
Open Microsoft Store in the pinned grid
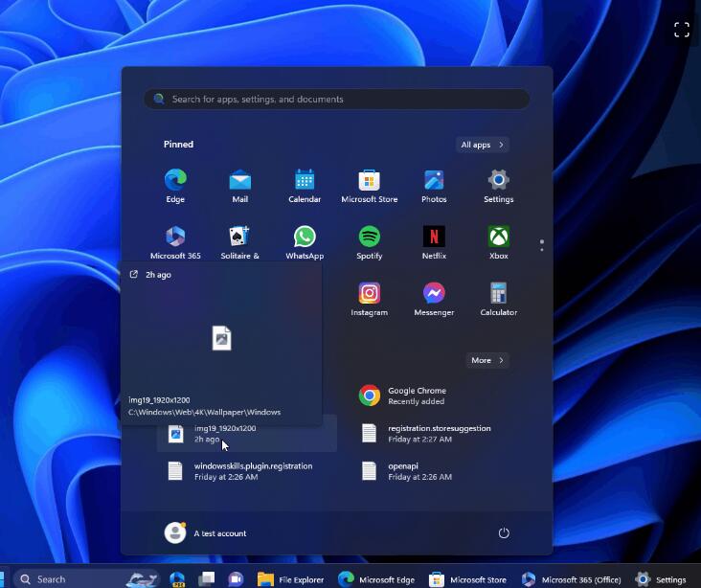pyautogui.click(x=370, y=187)
